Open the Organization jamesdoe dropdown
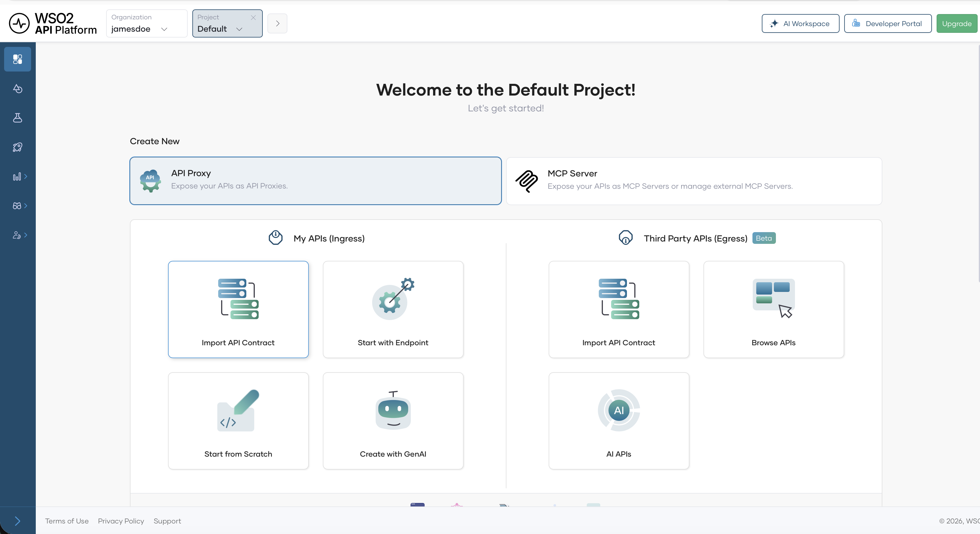980x534 pixels. pyautogui.click(x=146, y=23)
